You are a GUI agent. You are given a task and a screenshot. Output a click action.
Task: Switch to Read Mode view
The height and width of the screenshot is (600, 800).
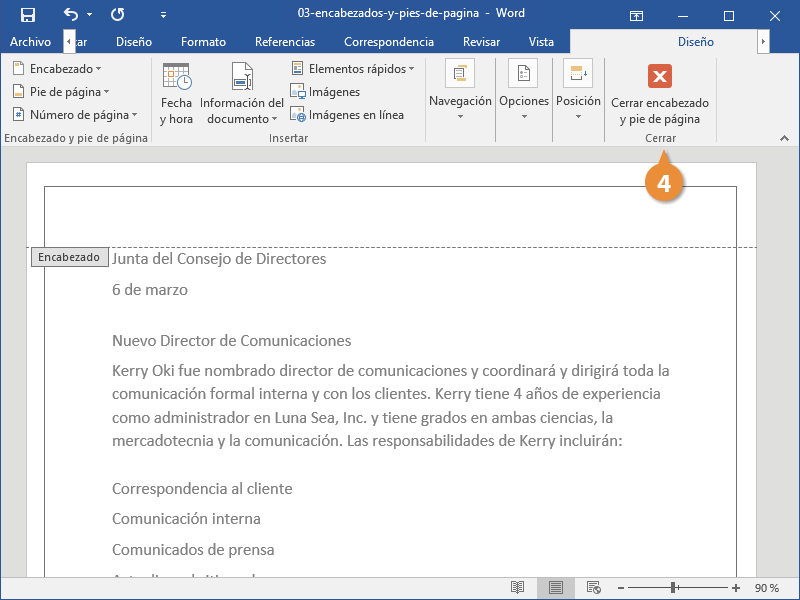(517, 587)
